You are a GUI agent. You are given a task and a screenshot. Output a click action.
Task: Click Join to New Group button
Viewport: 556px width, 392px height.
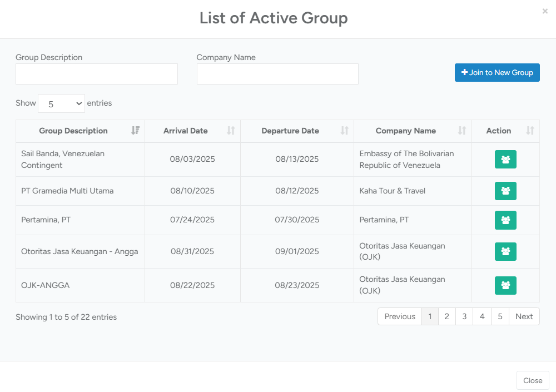[497, 72]
